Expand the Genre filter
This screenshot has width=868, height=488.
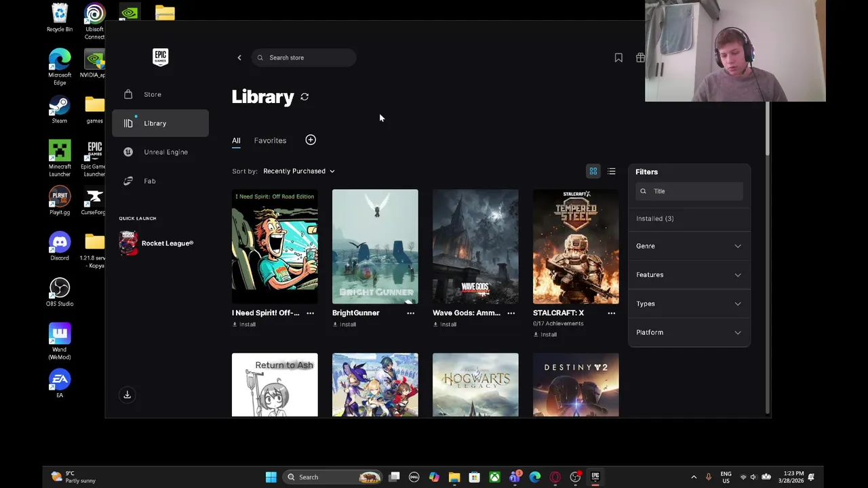(x=689, y=246)
